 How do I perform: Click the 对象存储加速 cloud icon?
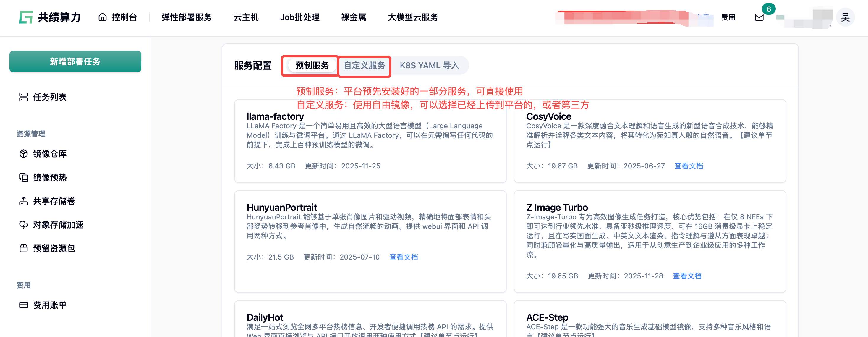pos(24,225)
